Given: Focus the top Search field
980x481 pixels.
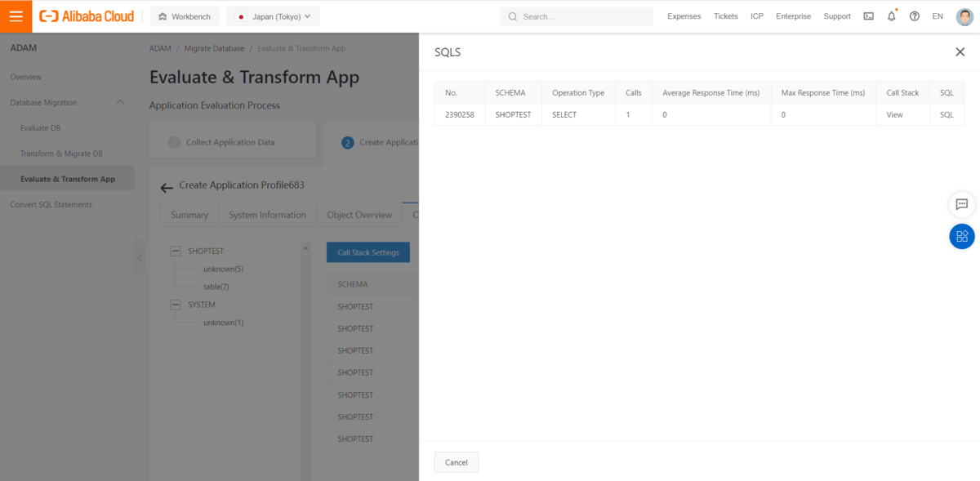Looking at the screenshot, I should point(577,16).
